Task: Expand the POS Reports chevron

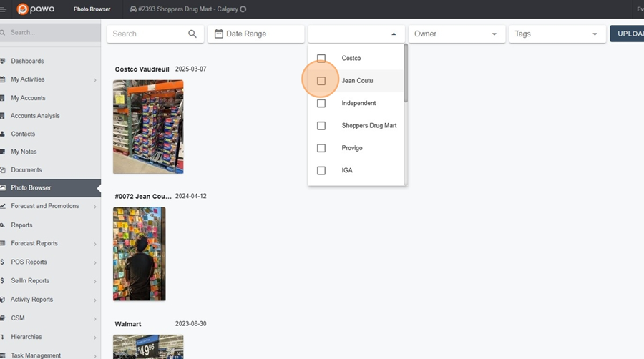Action: 95,262
